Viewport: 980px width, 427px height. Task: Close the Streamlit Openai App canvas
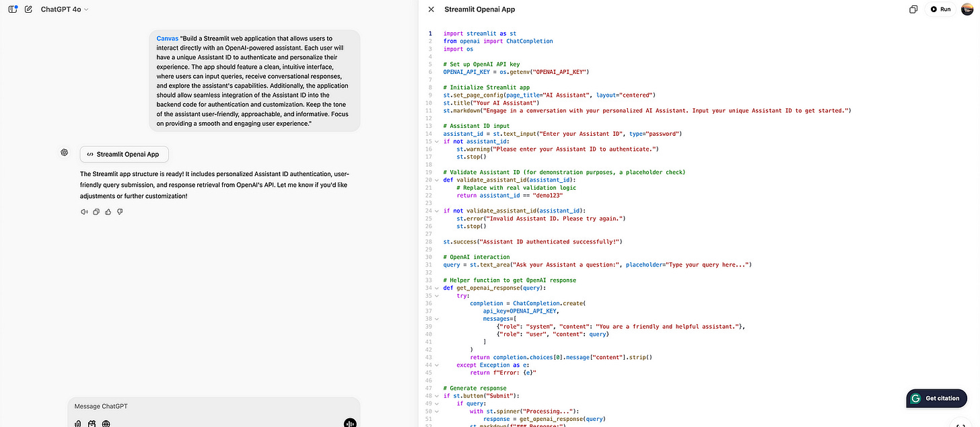[x=431, y=9]
